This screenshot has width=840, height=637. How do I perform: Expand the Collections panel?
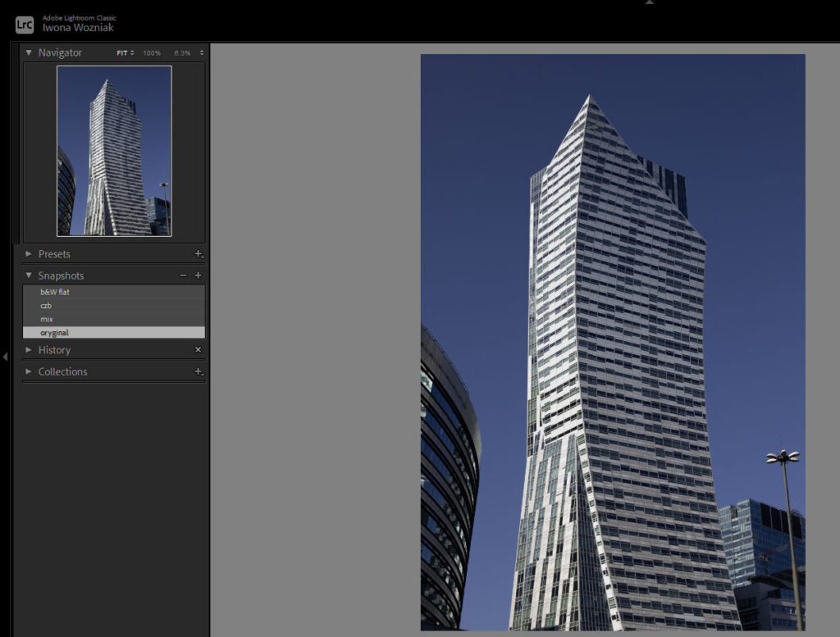62,371
